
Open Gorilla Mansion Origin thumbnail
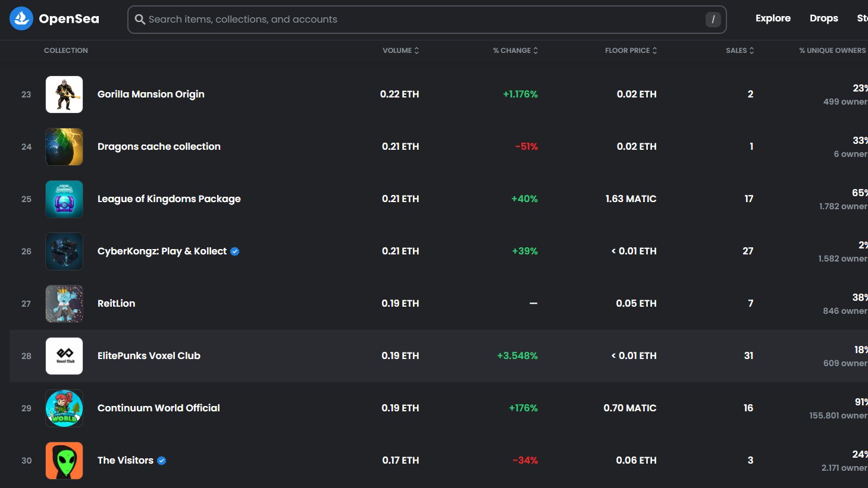(64, 95)
